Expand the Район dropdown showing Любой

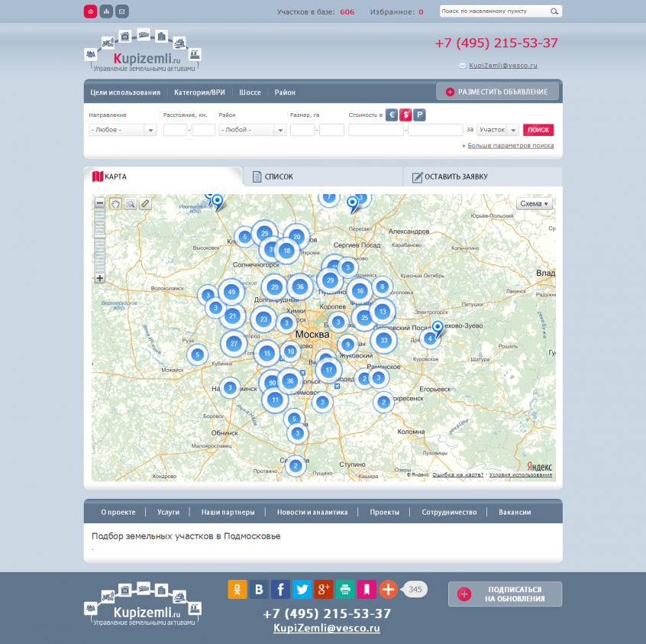(253, 130)
